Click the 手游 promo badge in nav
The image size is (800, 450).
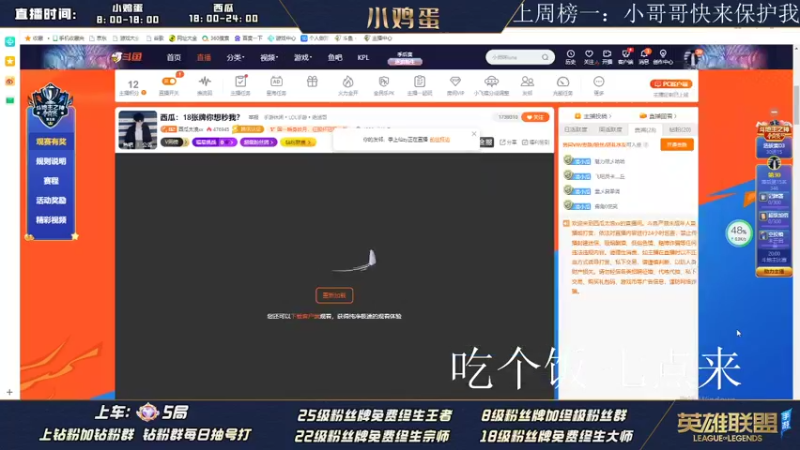(405, 58)
